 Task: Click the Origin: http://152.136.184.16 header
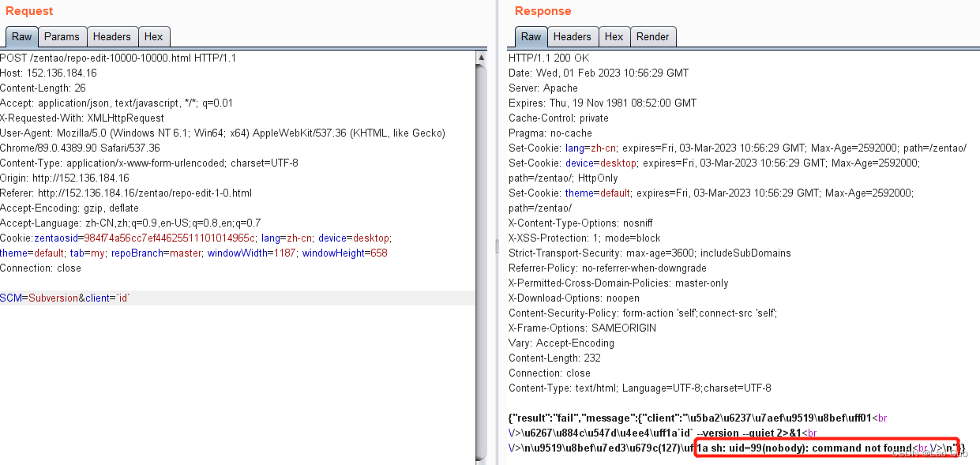coord(65,178)
